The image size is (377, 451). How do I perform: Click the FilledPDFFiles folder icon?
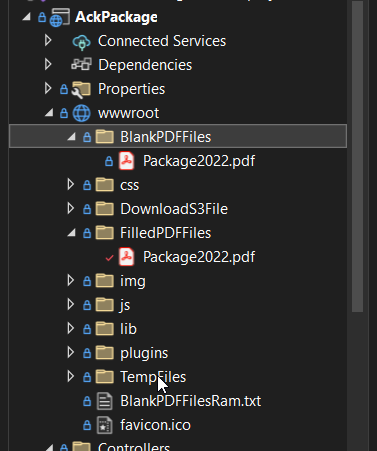pyautogui.click(x=105, y=232)
